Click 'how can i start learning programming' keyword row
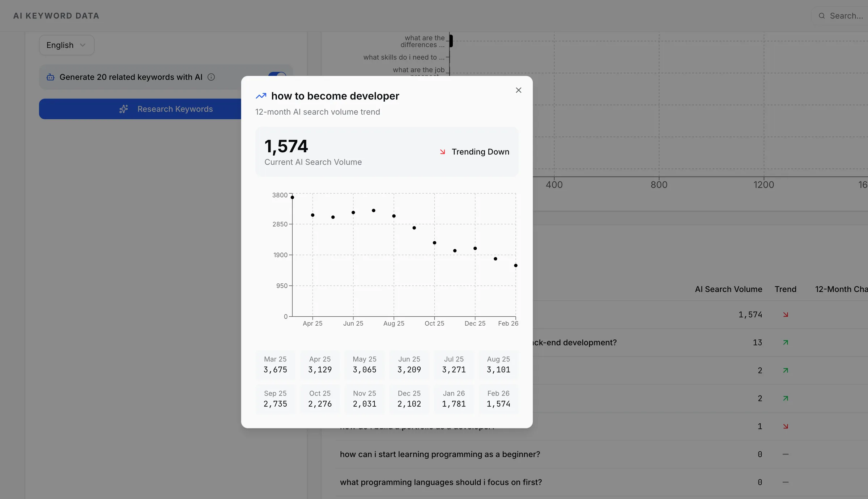Viewport: 868px width, 499px height. click(440, 454)
